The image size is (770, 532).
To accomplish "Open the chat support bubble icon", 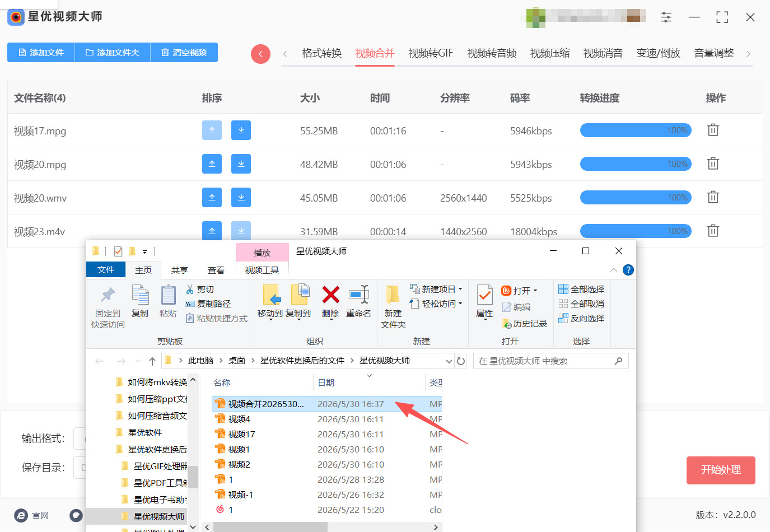I will click(x=76, y=515).
